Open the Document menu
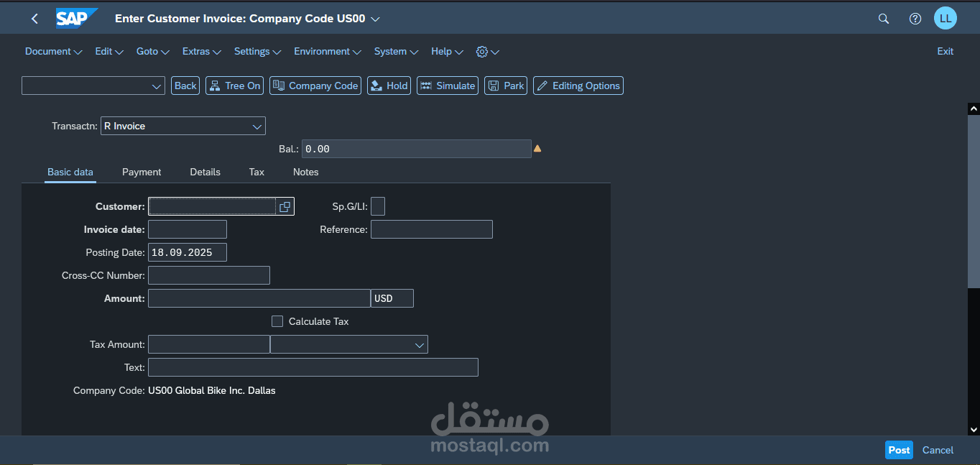 click(54, 52)
